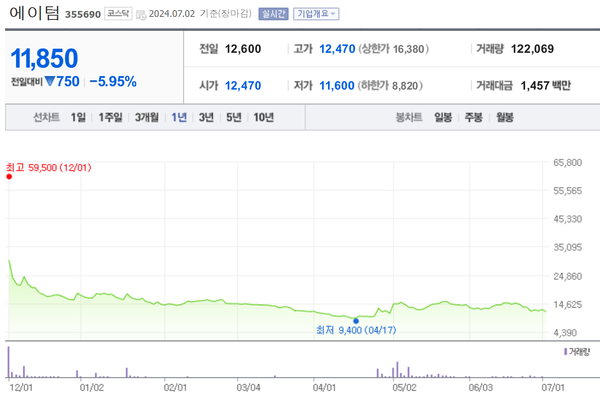Click the 최고 59,500 (12/01) label

(x=49, y=168)
